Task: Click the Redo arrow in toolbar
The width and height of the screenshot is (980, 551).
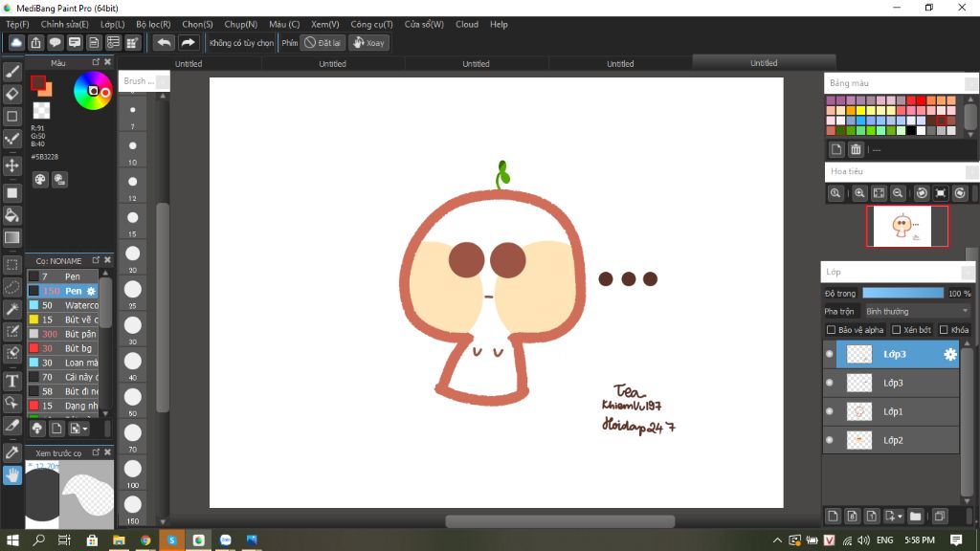Action: click(x=189, y=42)
